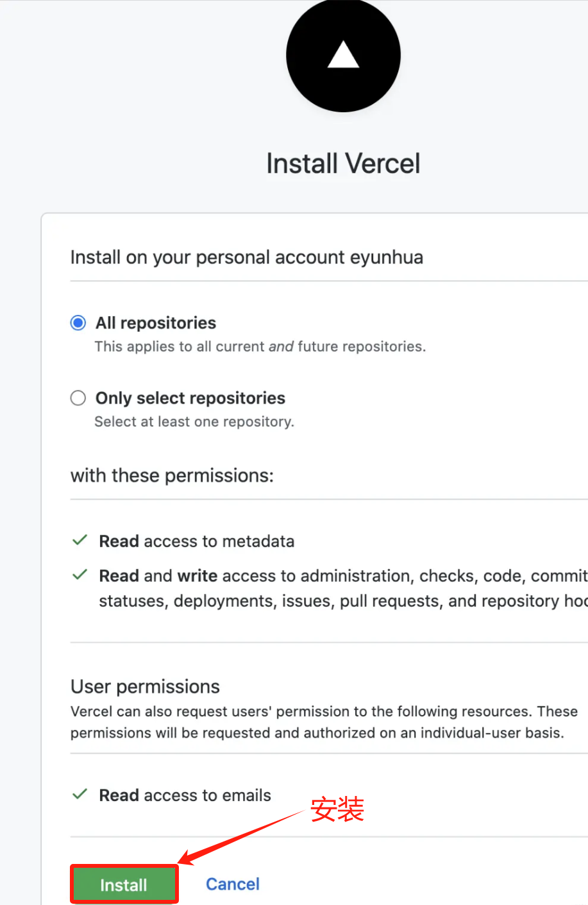Viewport: 588px width, 905px height.
Task: Click the "Install on your personal account eyunhua" heading
Action: point(247,257)
